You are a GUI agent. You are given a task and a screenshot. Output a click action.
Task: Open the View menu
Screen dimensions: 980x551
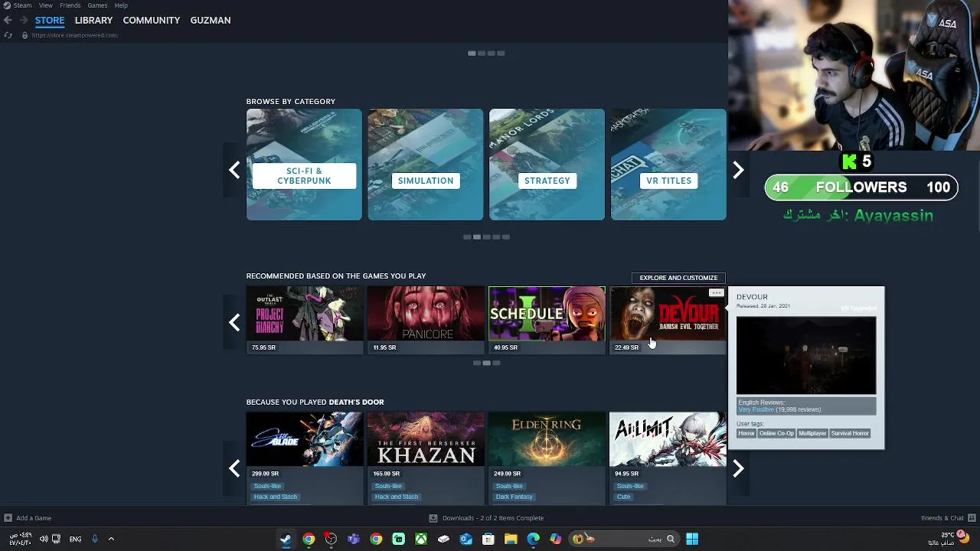46,5
